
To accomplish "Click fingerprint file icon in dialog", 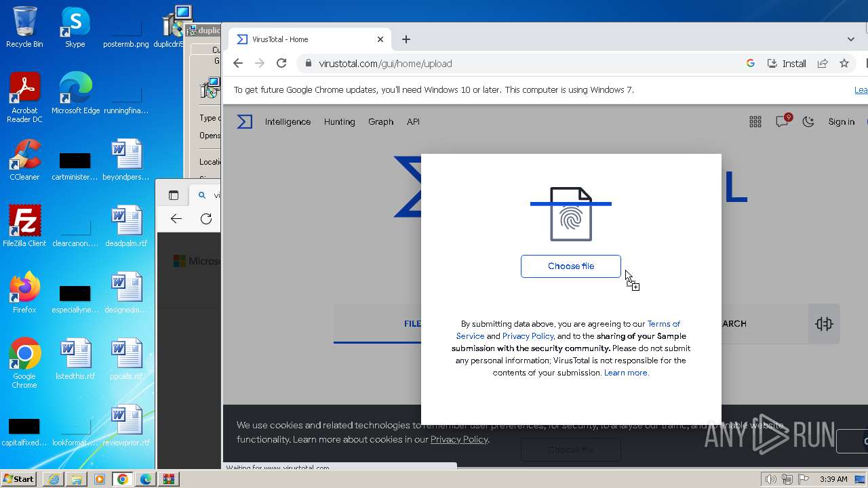I will (571, 213).
